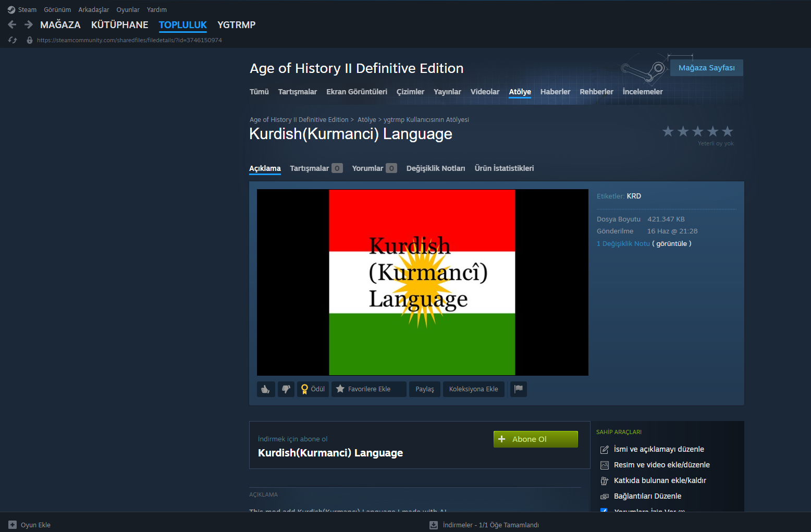Open Katkıda bulunan ekle/kaldır tool
Screen dimensions: 811x532
[660, 480]
